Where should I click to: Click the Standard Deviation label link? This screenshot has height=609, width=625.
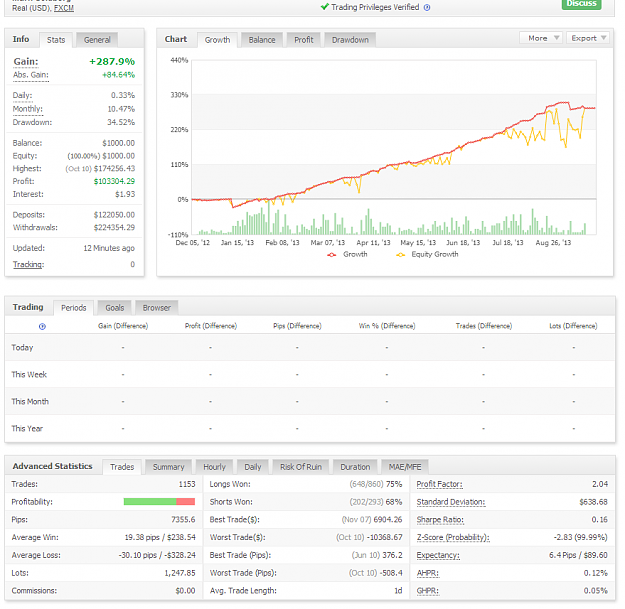click(x=451, y=503)
